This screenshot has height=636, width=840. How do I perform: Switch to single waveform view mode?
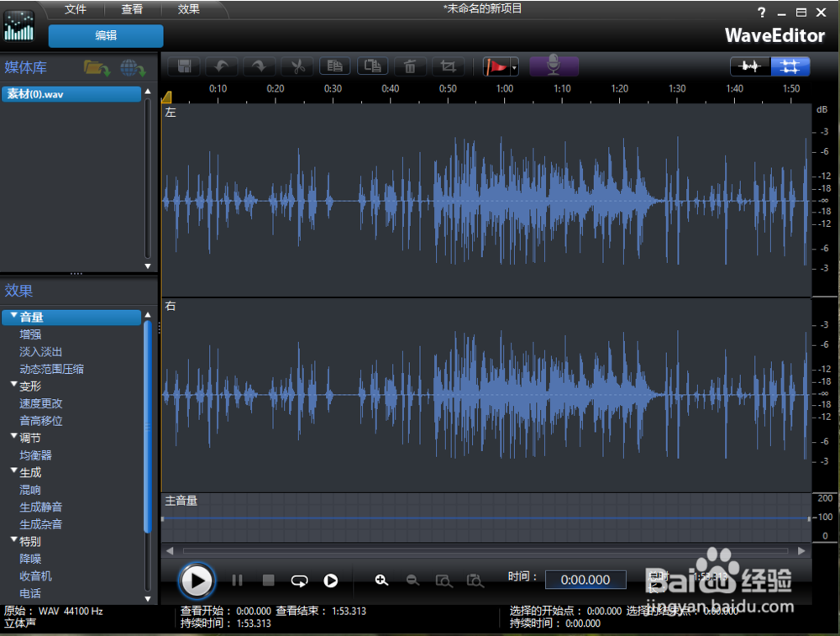coord(750,66)
